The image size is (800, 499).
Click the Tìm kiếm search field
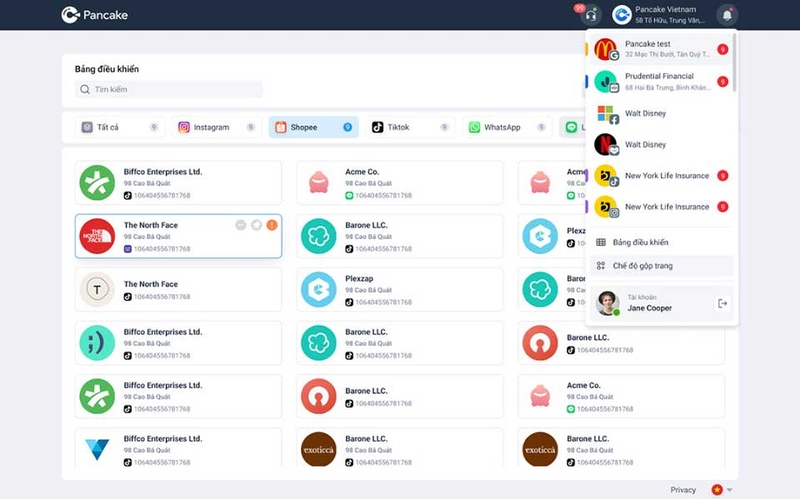pos(169,89)
